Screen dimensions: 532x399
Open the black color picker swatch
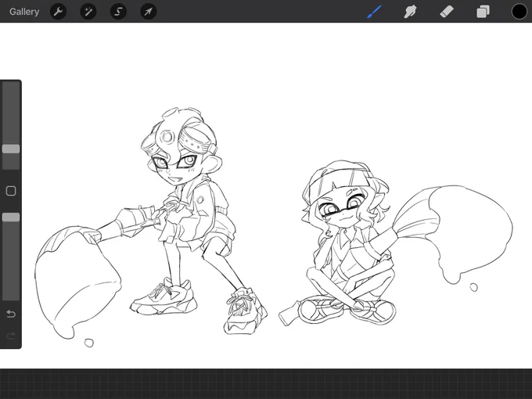[519, 12]
